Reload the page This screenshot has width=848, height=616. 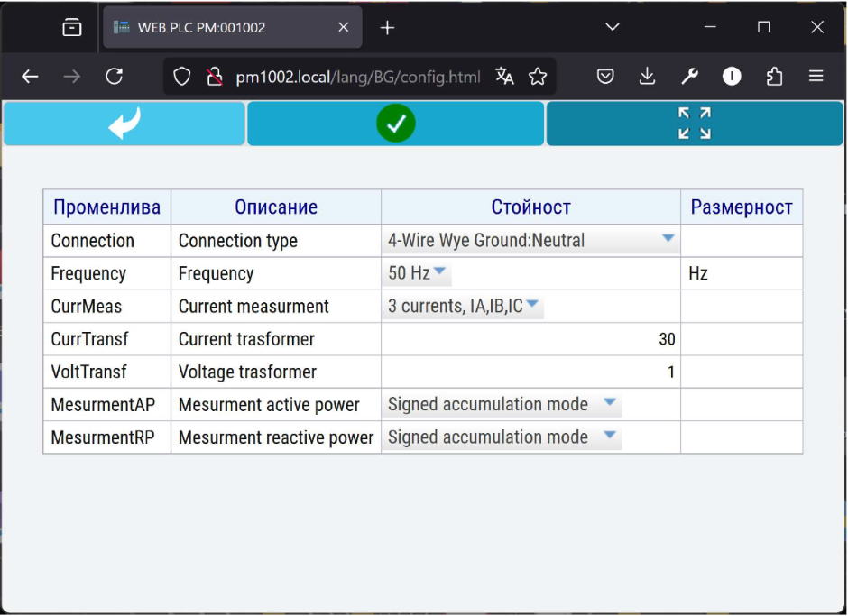[x=114, y=77]
